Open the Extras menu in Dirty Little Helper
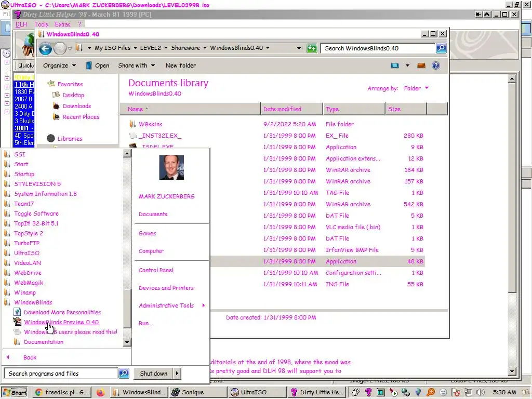Screen dimensions: 532x399 point(62,24)
